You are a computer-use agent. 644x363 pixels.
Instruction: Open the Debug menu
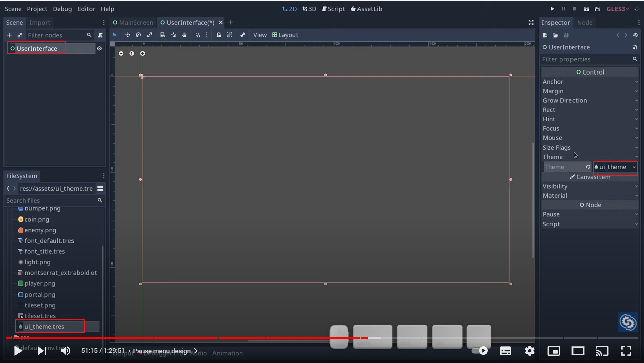pos(62,9)
